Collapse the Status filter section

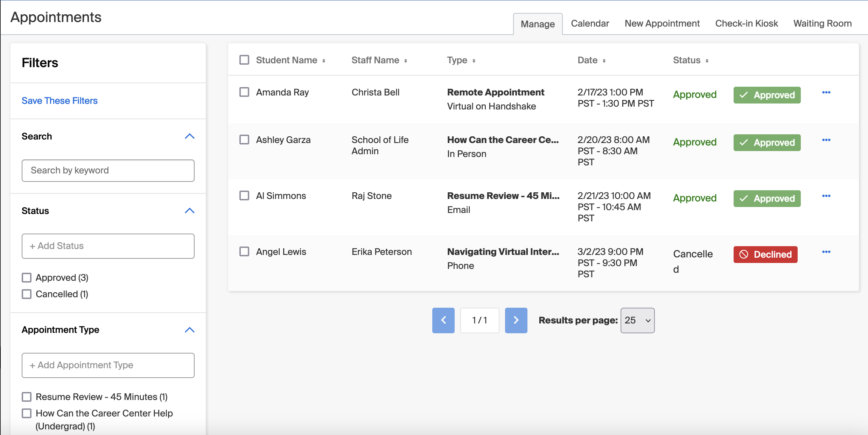click(189, 211)
